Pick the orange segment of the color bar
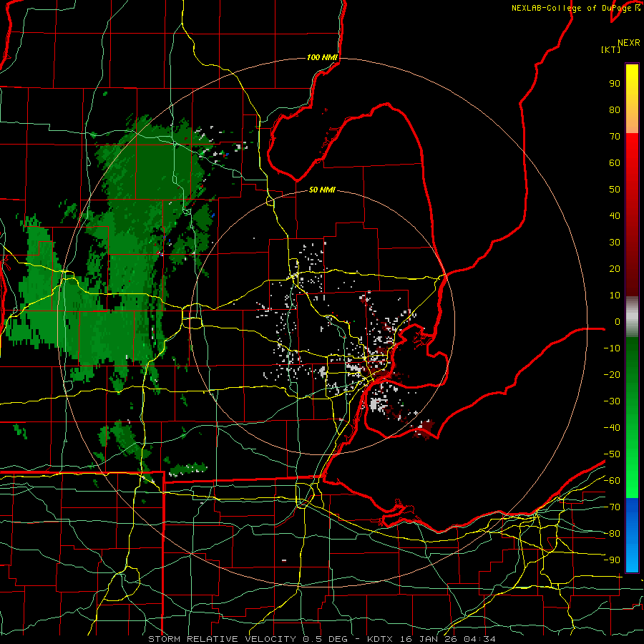 click(x=632, y=121)
